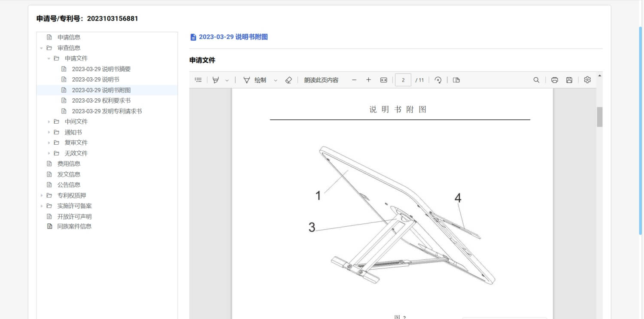This screenshot has height=319, width=644.
Task: Print the PDF document
Action: [554, 80]
